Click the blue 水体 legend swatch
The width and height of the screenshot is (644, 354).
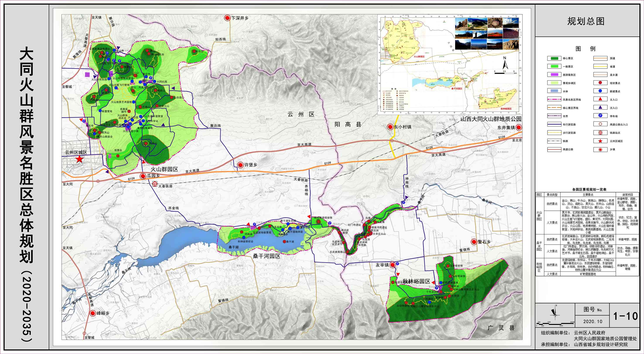click(554, 91)
